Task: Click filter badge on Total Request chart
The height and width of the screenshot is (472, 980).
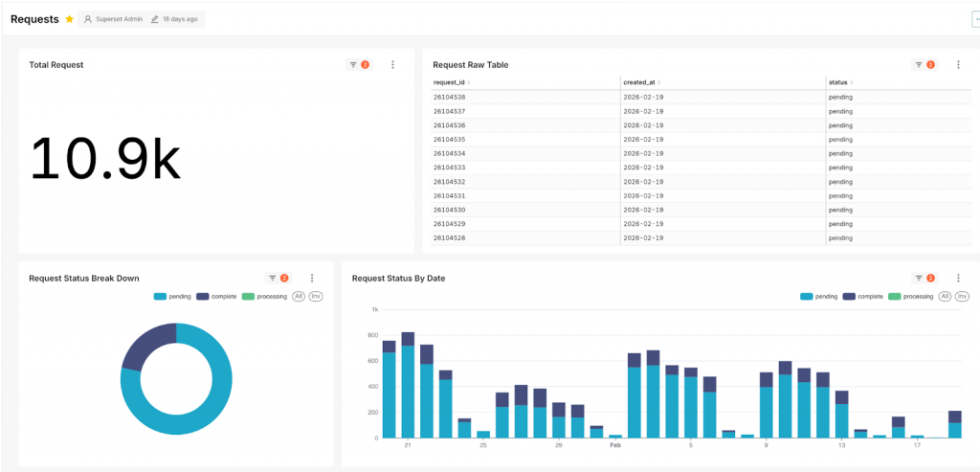Action: pyautogui.click(x=359, y=65)
